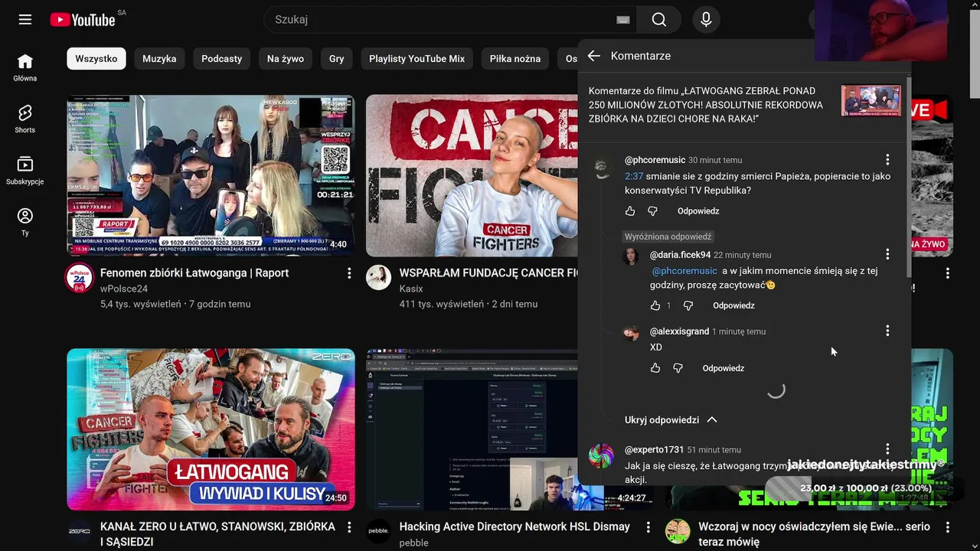
Task: Select the Piłka nożna filter chip
Action: 515,59
